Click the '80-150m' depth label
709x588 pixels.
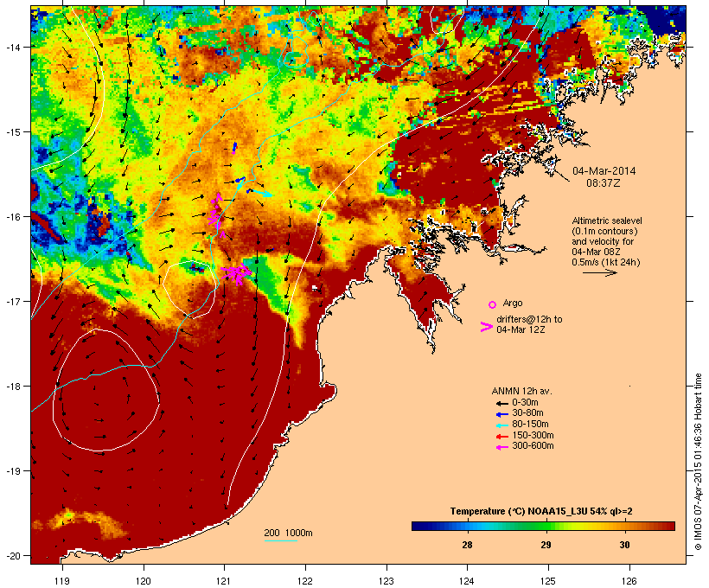tap(530, 425)
